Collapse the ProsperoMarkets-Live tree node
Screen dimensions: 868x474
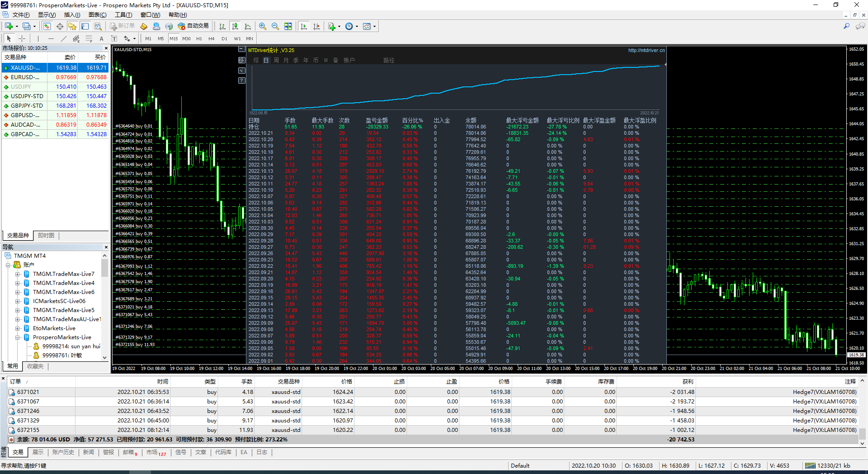(x=17, y=337)
